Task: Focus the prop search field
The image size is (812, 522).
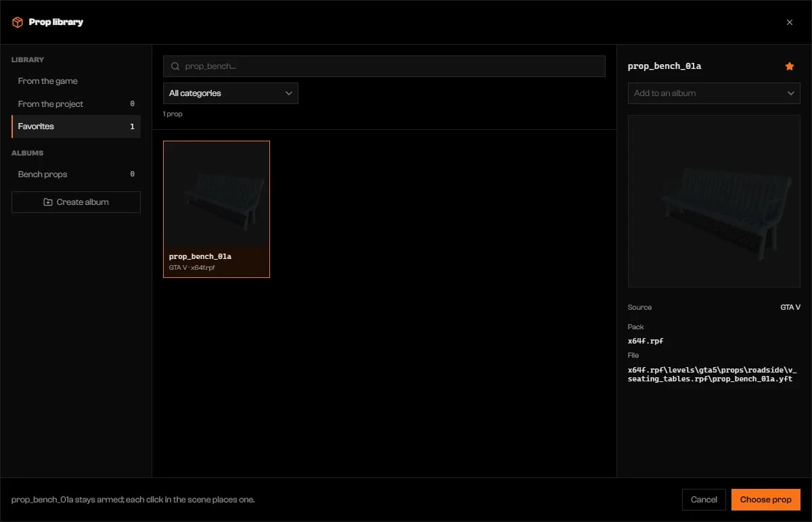Action: coord(384,66)
